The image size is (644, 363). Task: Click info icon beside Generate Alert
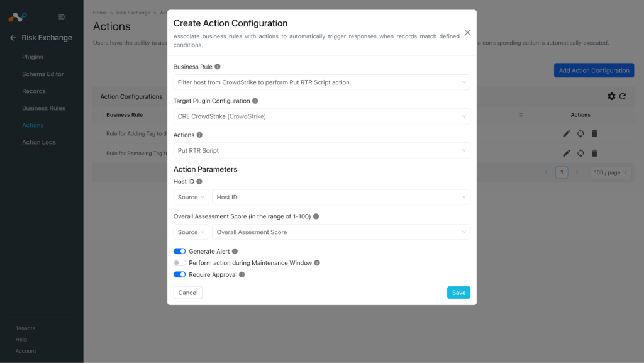[235, 251]
